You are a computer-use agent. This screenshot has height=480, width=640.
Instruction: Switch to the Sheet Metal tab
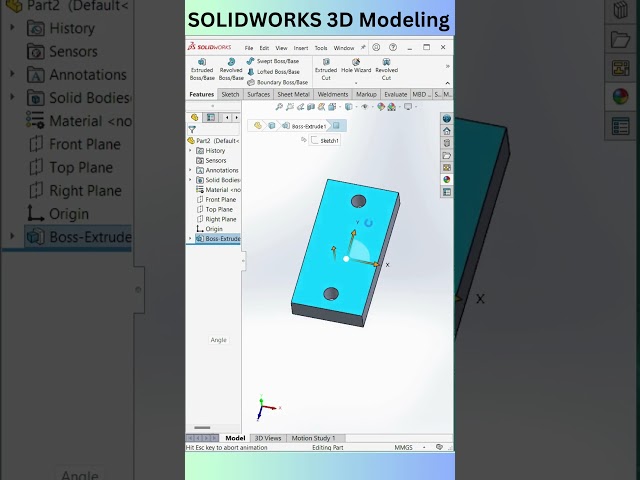point(293,94)
